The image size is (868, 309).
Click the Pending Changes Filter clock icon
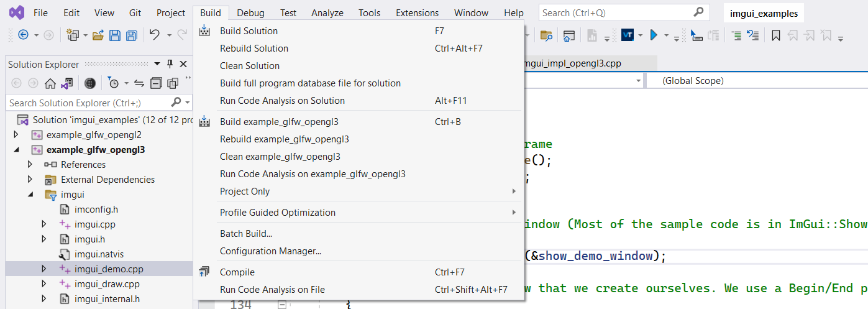tap(113, 83)
